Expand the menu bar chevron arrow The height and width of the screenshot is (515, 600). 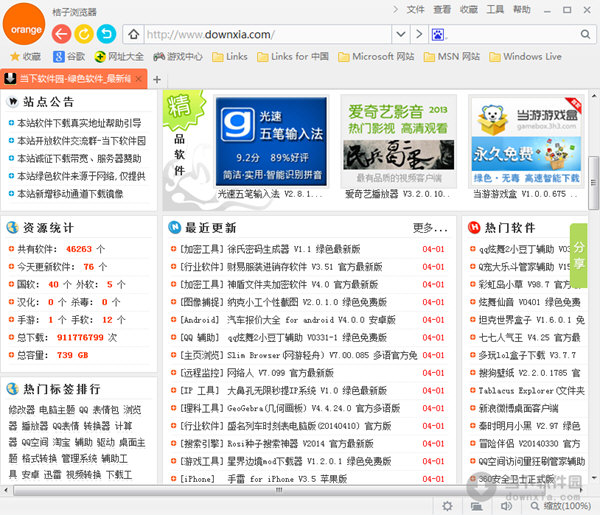click(396, 10)
